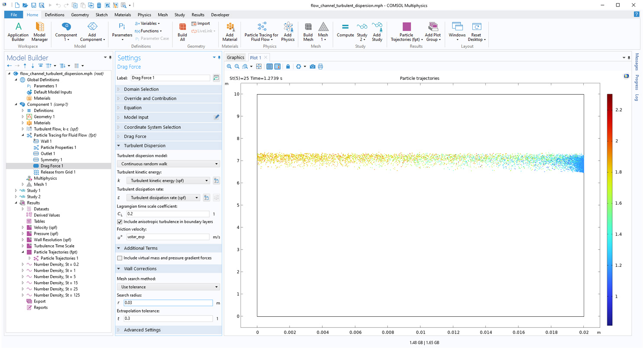Open the Physics ribbon tab
The image size is (644, 348).
click(144, 15)
